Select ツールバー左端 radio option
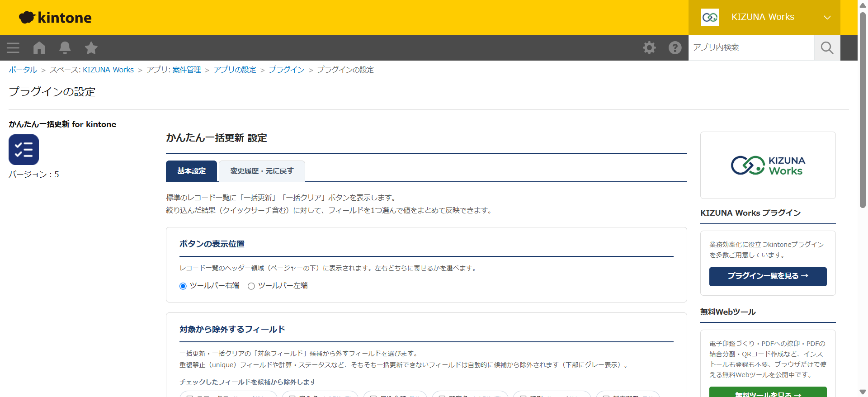 click(251, 286)
